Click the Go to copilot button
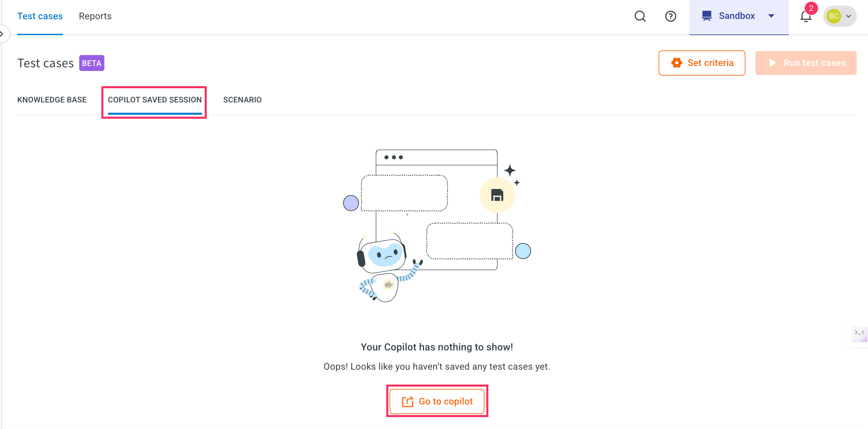Screen dimensions: 868x429 point(437,401)
